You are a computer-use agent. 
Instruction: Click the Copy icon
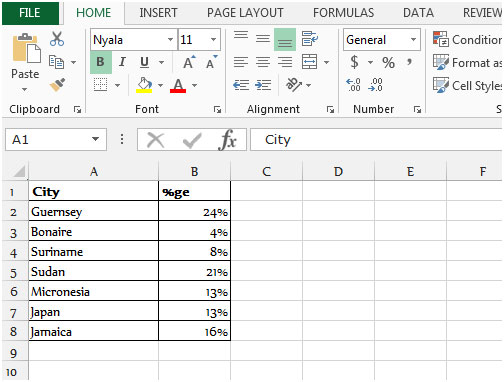click(x=56, y=62)
